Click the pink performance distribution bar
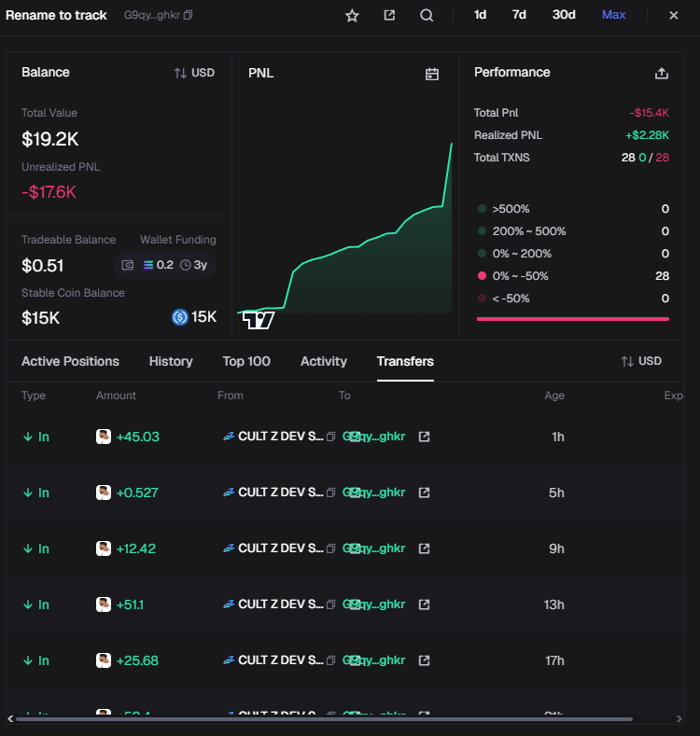700x736 pixels. point(573,319)
